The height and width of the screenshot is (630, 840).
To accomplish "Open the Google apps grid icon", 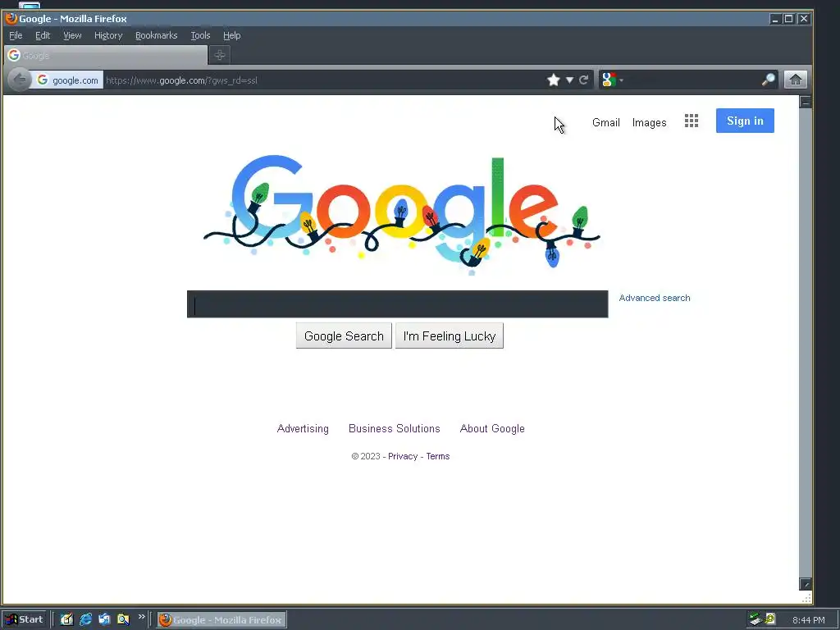I will tap(691, 121).
